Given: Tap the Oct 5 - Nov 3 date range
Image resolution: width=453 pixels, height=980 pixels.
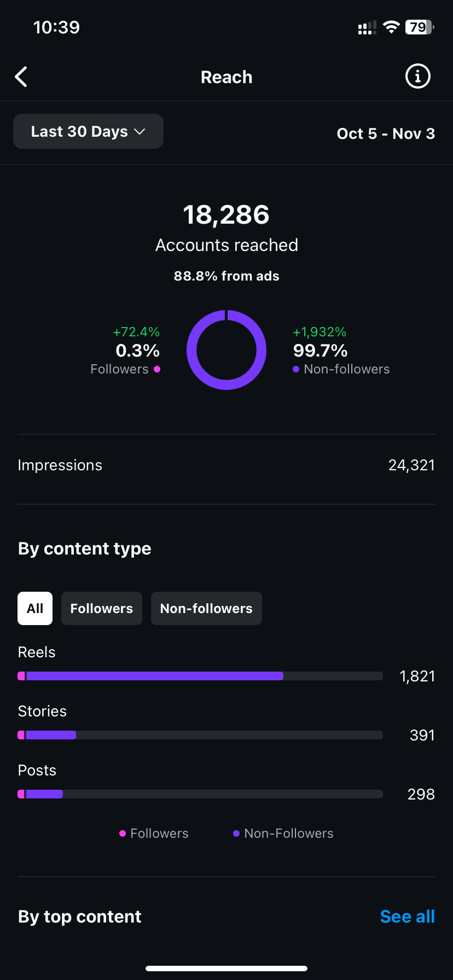Looking at the screenshot, I should 386,133.
